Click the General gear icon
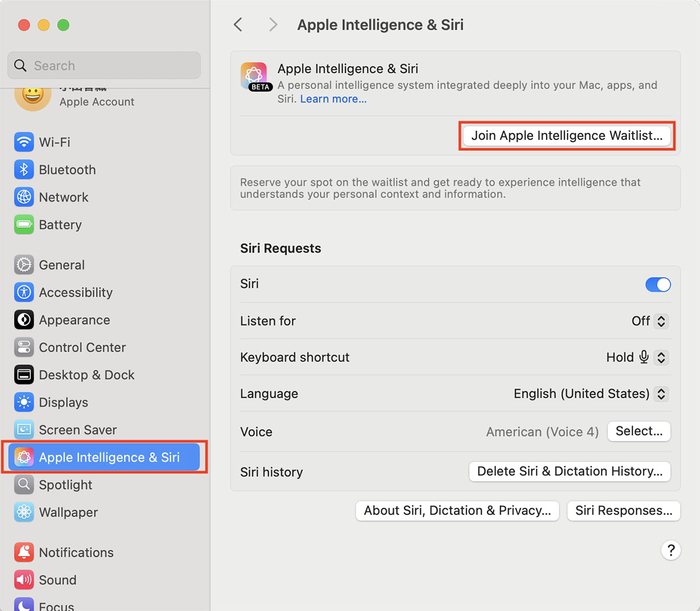The width and height of the screenshot is (700, 611). [24, 265]
